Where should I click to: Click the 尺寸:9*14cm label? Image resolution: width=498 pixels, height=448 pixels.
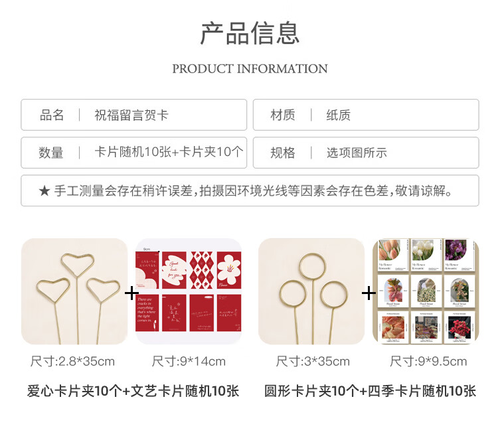pos(189,361)
